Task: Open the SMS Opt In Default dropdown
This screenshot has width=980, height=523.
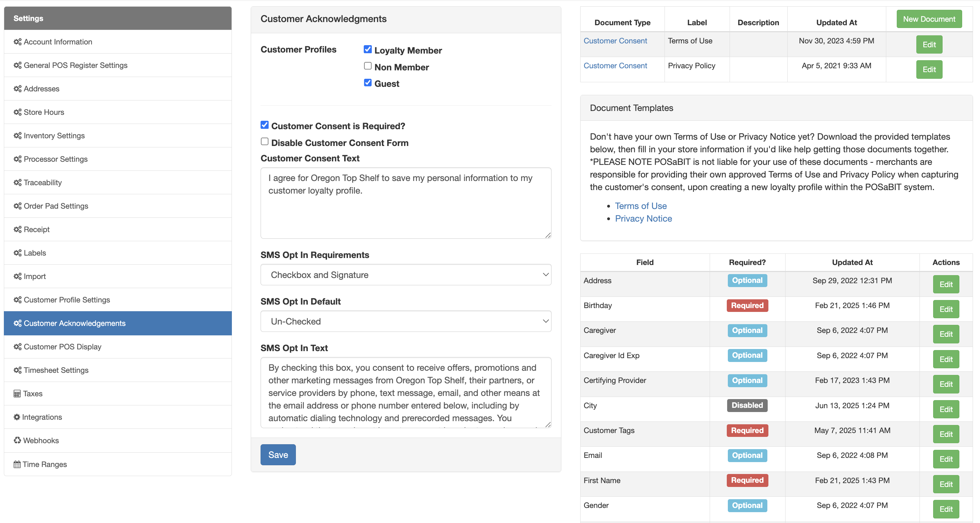Action: click(x=406, y=321)
